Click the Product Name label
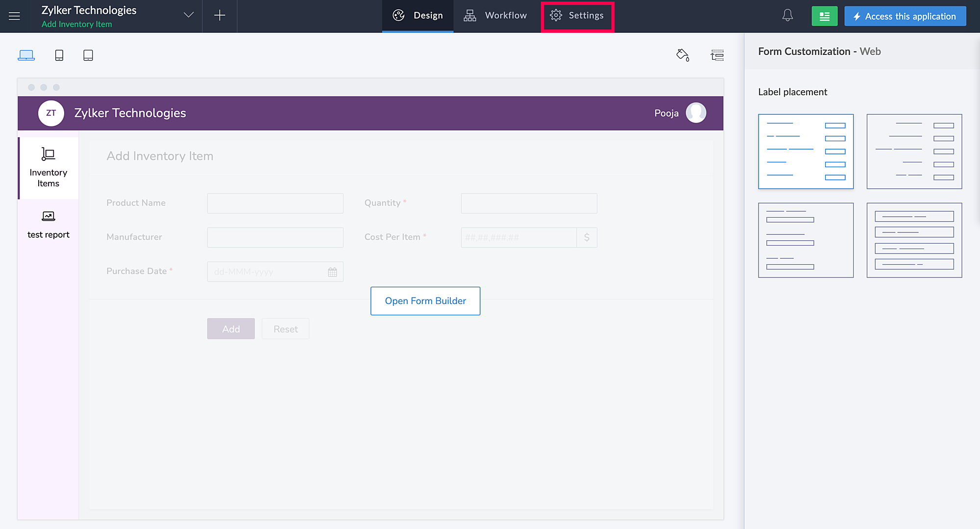The width and height of the screenshot is (980, 529). [136, 203]
